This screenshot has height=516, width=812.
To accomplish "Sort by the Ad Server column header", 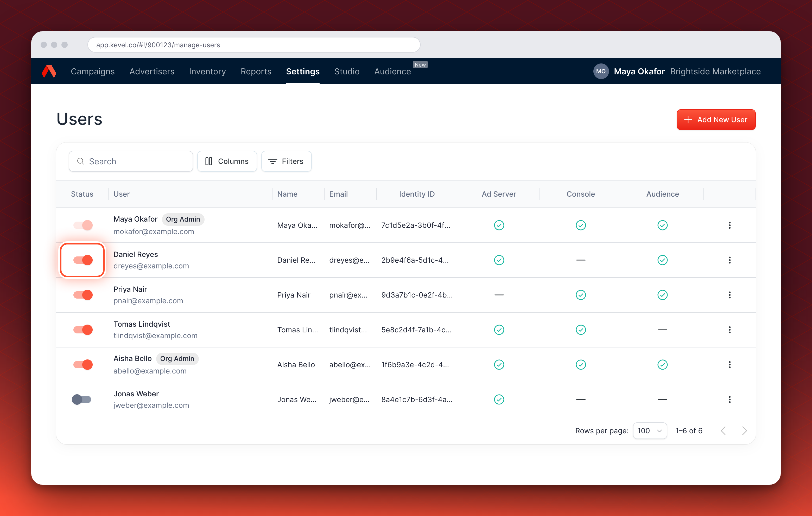I will 499,194.
